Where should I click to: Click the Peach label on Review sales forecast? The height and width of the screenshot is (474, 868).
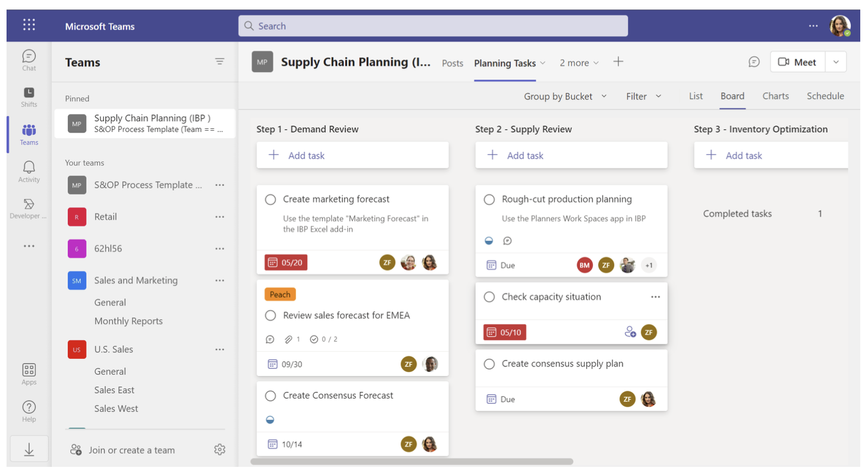point(280,295)
